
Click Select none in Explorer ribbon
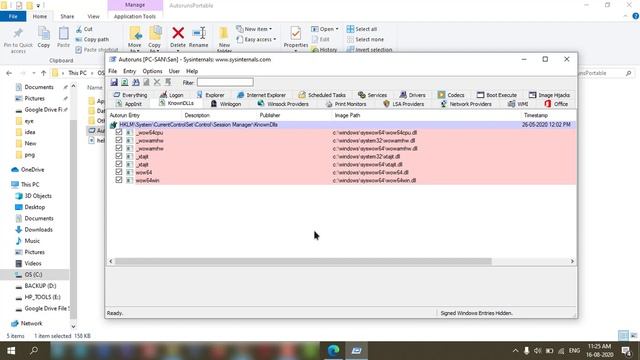pyautogui.click(x=365, y=40)
